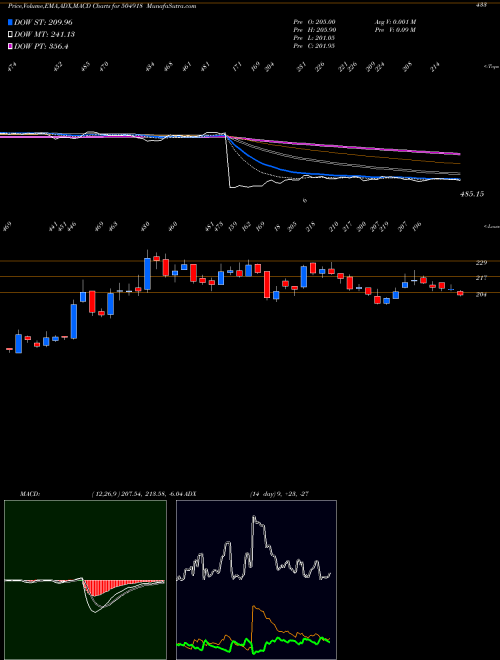Viewport: 500px width, 660px height.
Task: Click the 217 price level label
Action: pos(481,278)
